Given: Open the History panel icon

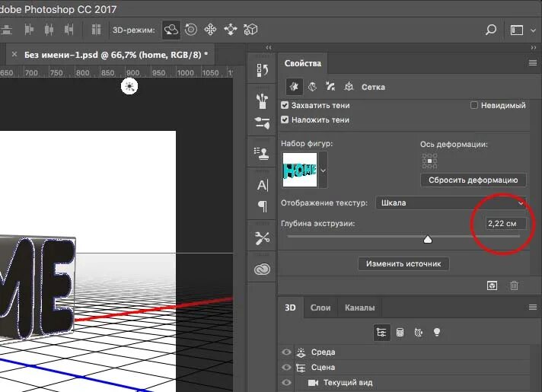Looking at the screenshot, I should click(262, 70).
